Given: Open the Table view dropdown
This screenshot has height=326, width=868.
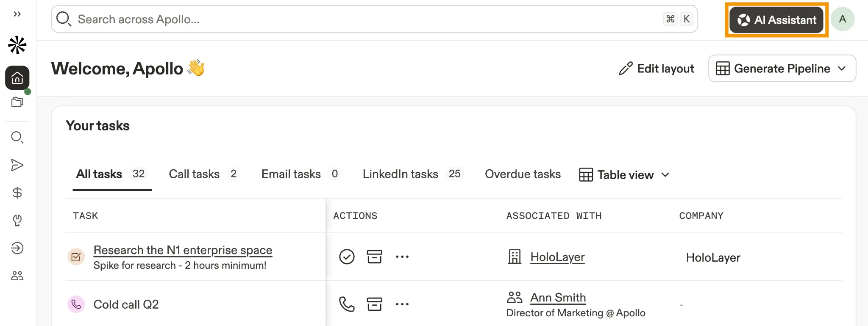Looking at the screenshot, I should click(x=624, y=175).
